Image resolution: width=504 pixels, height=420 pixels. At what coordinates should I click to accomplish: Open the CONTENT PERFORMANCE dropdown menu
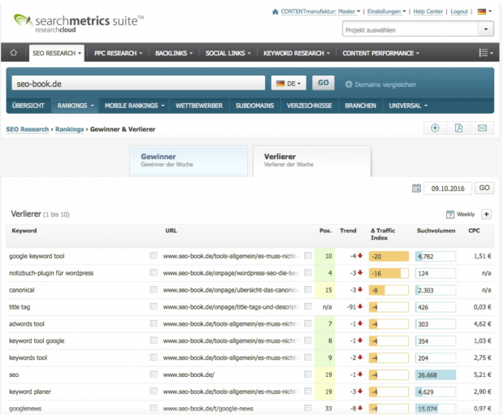pyautogui.click(x=381, y=53)
